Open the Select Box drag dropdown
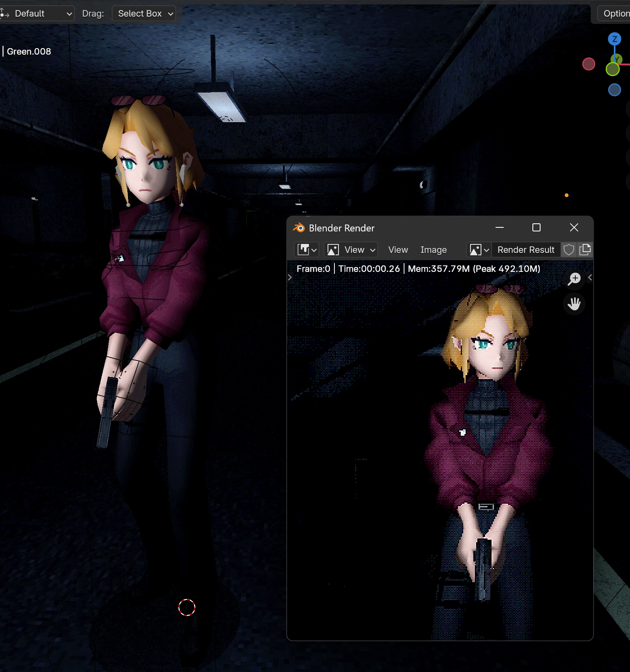The height and width of the screenshot is (672, 630). click(144, 14)
